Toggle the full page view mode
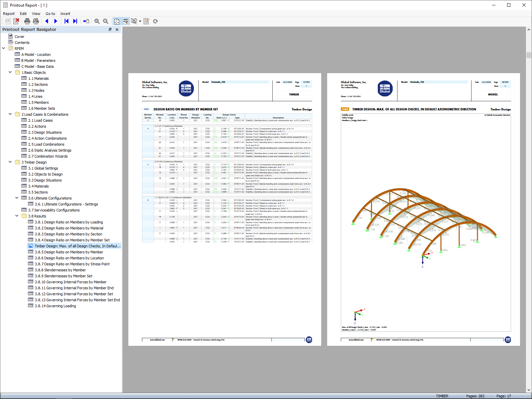 [117, 21]
